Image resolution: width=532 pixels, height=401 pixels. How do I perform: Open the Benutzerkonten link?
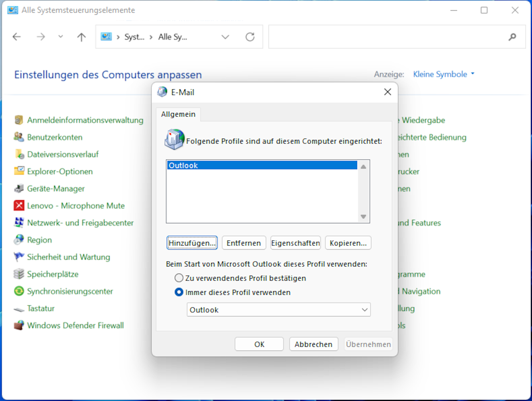[55, 137]
